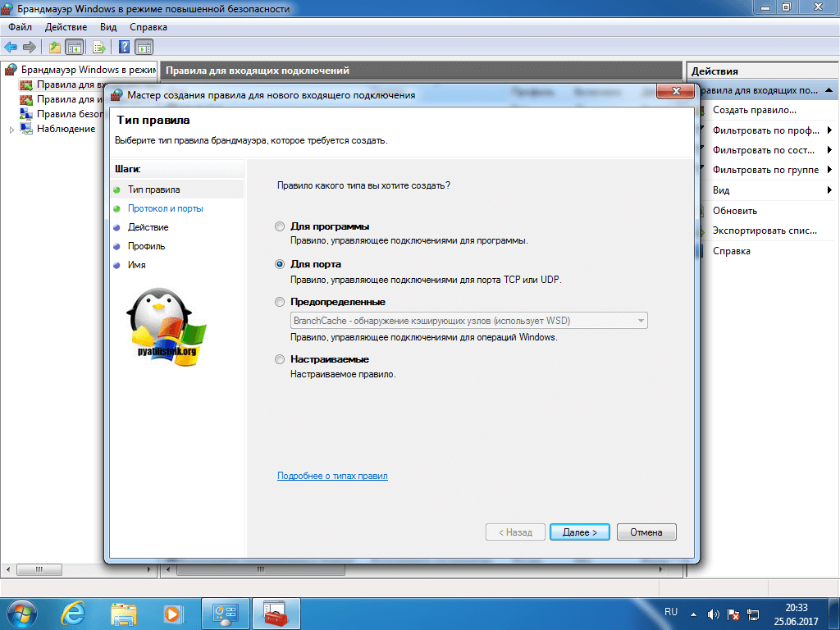Click Справка in actions pane
The image size is (840, 630).
[731, 251]
